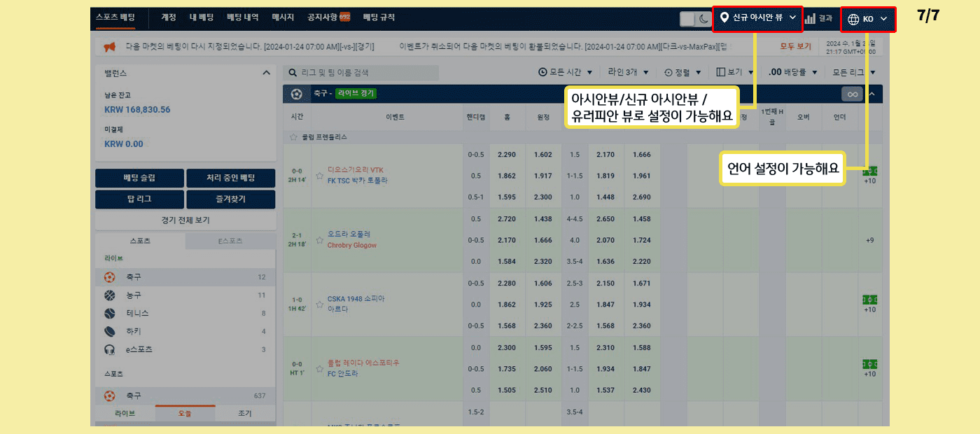Favorite the 디오스기오리 VTK match star
980x434 pixels.
click(x=320, y=175)
